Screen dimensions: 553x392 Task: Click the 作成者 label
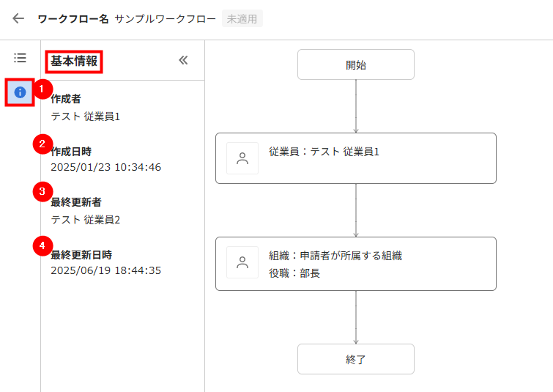pyautogui.click(x=66, y=99)
